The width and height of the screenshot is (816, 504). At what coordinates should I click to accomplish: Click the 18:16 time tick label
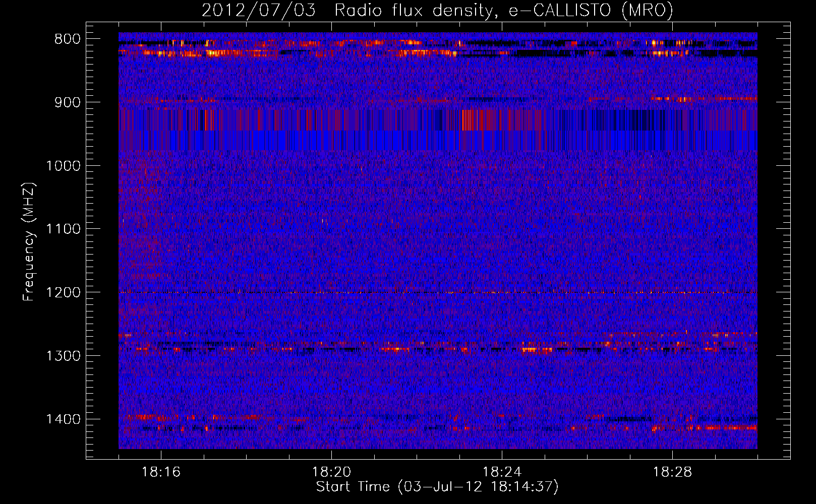161,472
